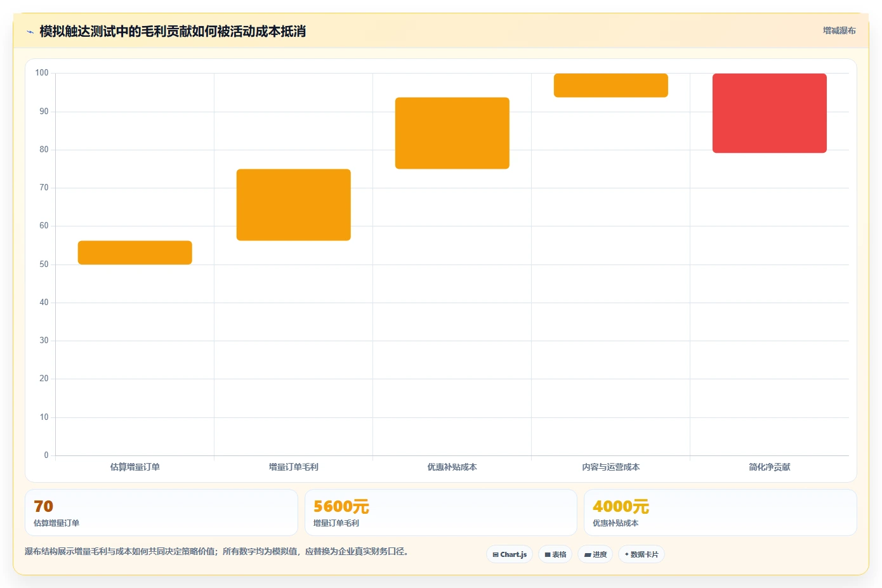Screen dimensions: 882x588
Task: Click the x-axis label 增量订单毛利
Action: 294,467
